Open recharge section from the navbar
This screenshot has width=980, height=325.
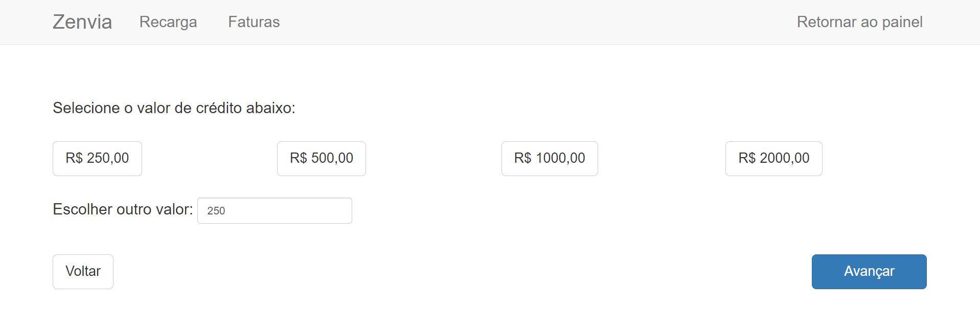168,22
